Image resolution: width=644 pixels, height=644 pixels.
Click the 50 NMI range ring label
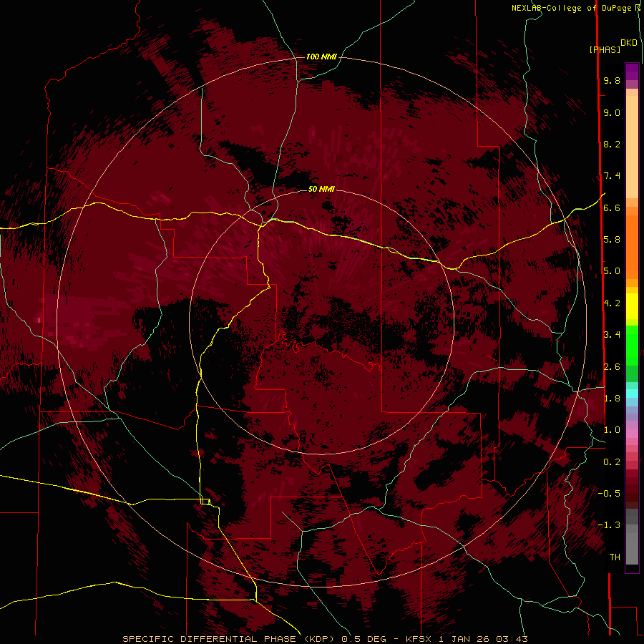321,189
